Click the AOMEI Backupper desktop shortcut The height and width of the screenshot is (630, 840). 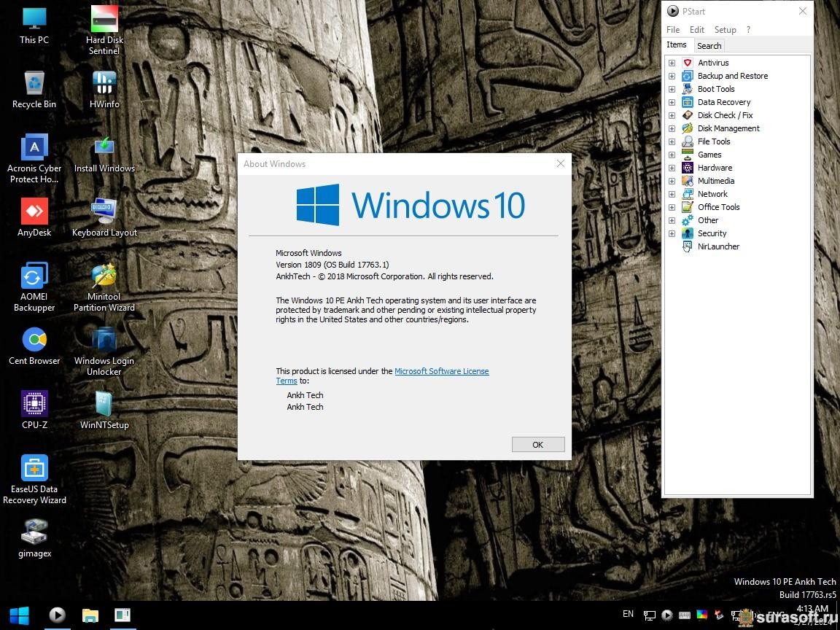click(x=34, y=287)
